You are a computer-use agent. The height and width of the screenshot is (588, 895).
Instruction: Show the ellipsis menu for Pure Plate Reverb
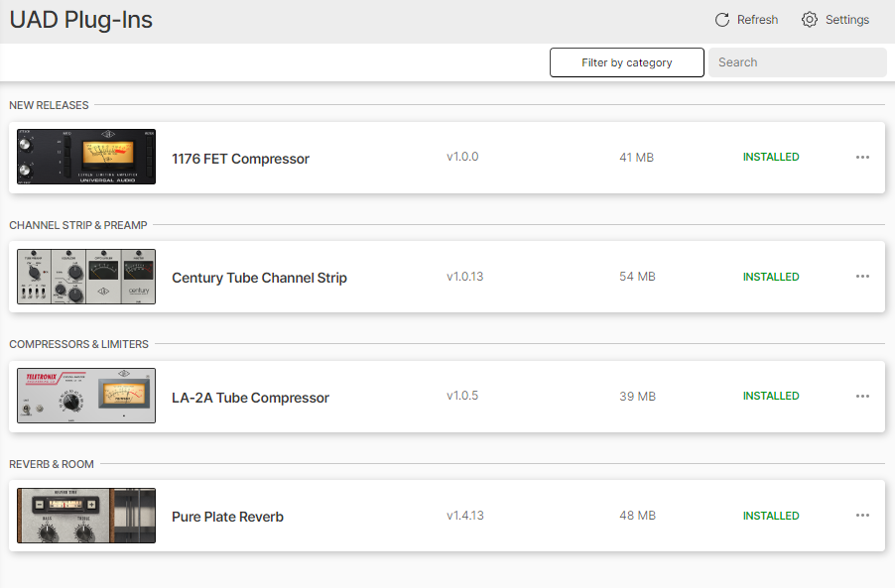pos(862,516)
